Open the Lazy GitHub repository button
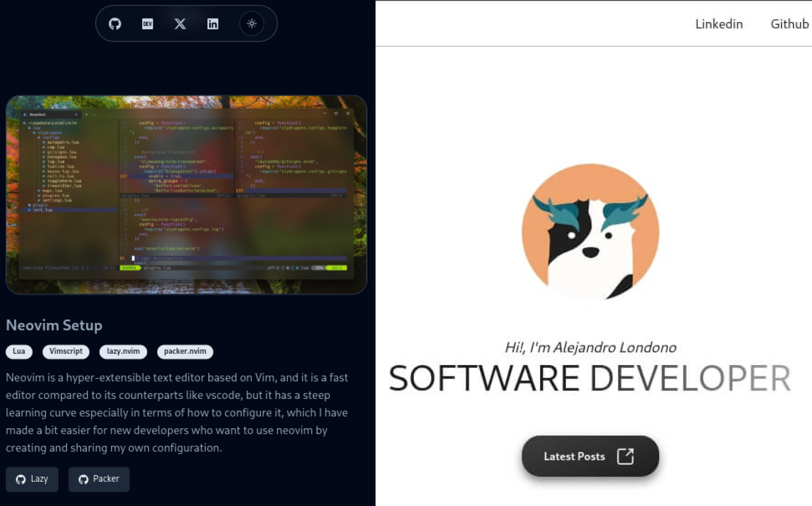The image size is (812, 506). 32,479
